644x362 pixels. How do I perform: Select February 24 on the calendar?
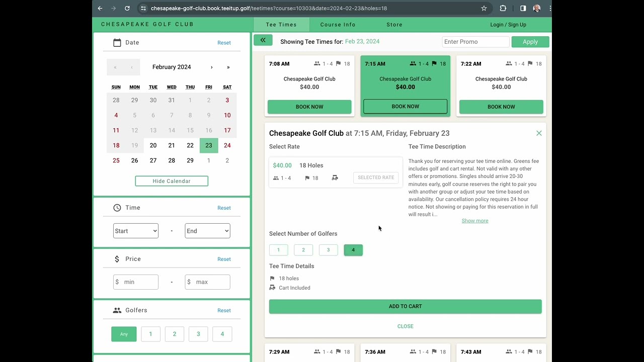(x=227, y=145)
